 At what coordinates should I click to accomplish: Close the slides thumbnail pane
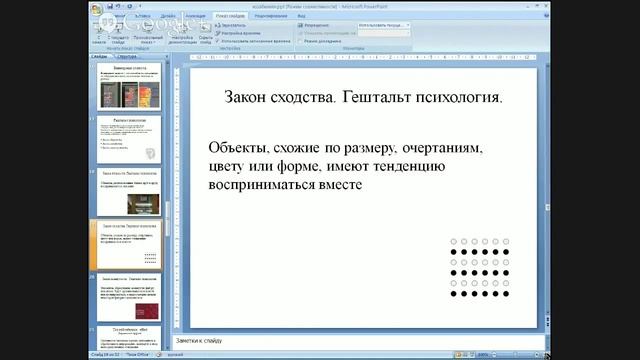[x=167, y=56]
